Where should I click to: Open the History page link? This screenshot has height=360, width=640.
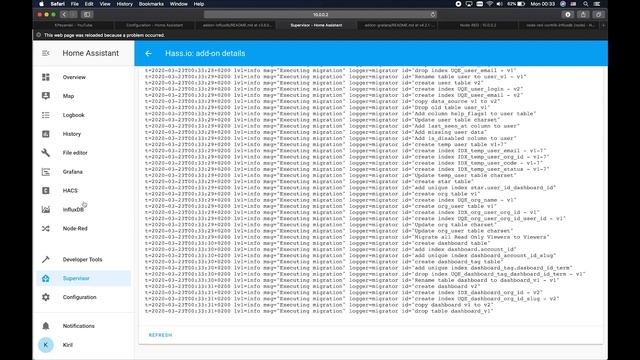tap(72, 134)
